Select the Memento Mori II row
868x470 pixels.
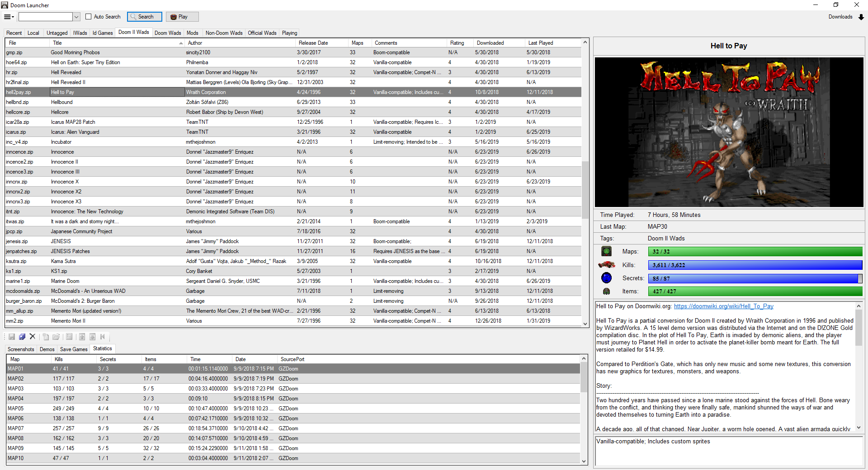tap(293, 321)
